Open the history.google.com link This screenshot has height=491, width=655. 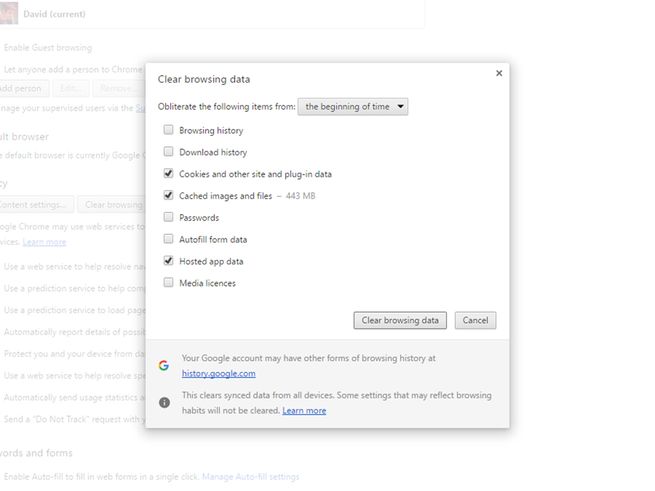218,374
